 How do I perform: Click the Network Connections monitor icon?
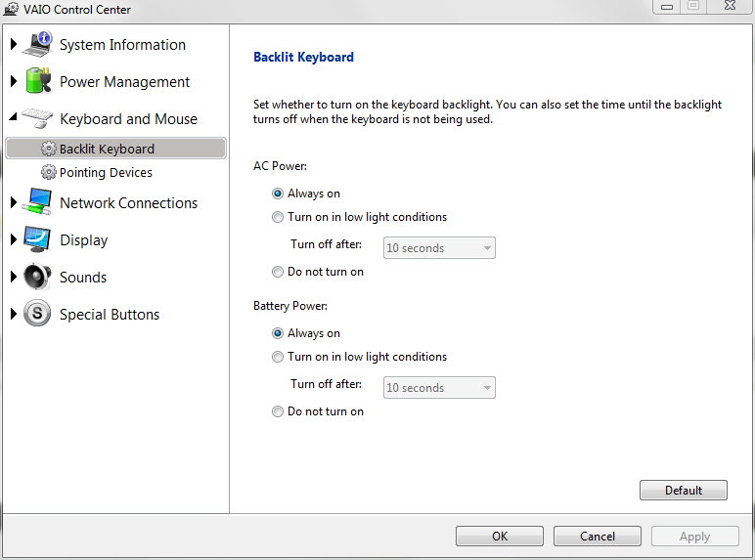coord(37,201)
